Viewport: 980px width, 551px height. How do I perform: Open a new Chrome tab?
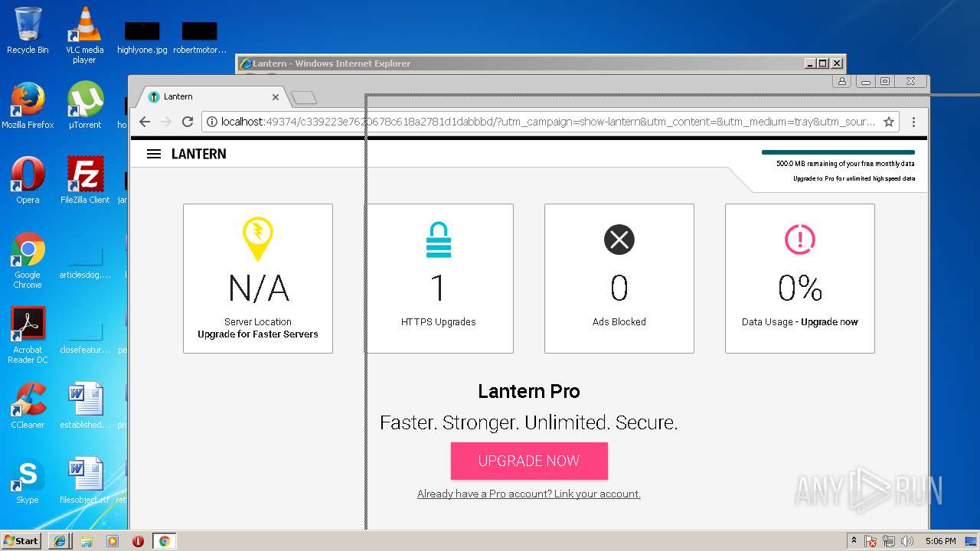click(304, 97)
